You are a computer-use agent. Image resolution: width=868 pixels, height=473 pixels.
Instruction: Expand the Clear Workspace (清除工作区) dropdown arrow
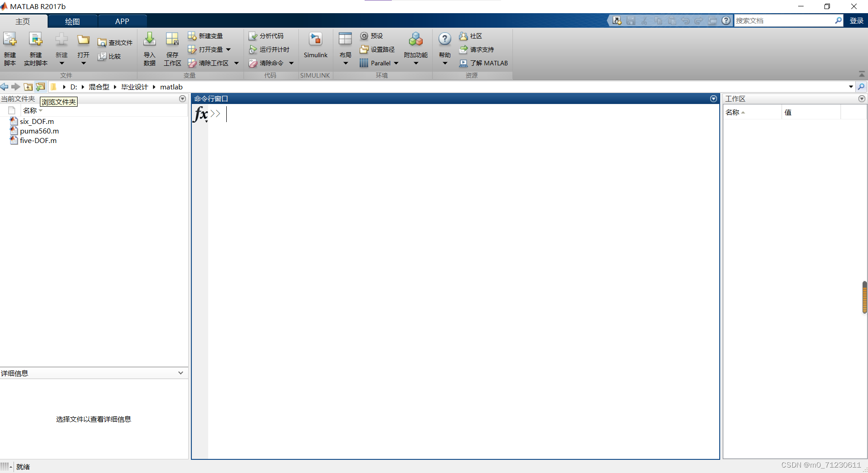click(236, 63)
